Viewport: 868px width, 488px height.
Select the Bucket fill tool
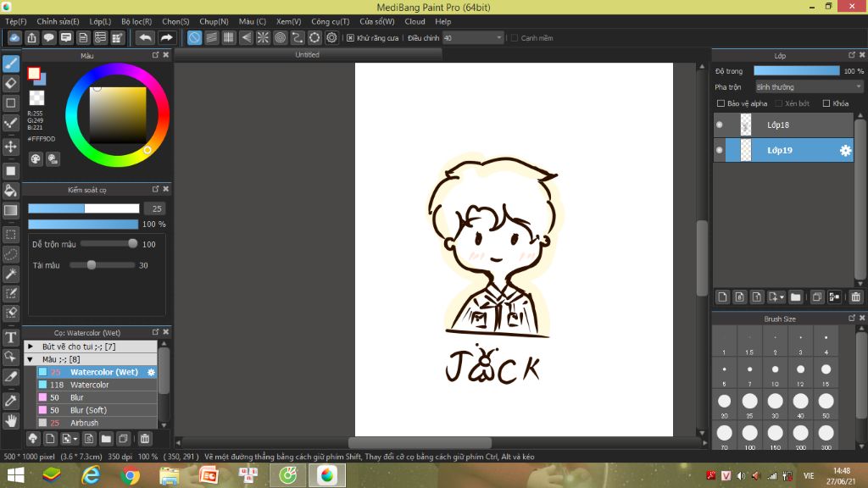(x=10, y=191)
